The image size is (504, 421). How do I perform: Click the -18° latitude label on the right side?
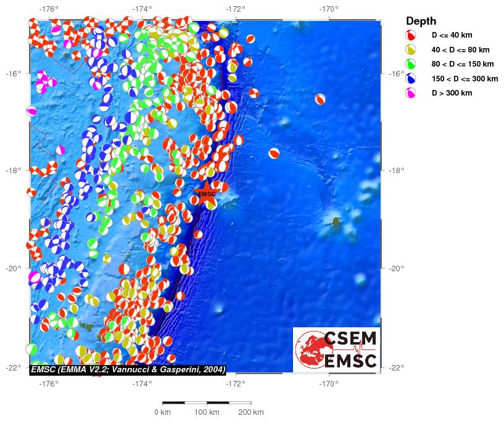[x=394, y=171]
